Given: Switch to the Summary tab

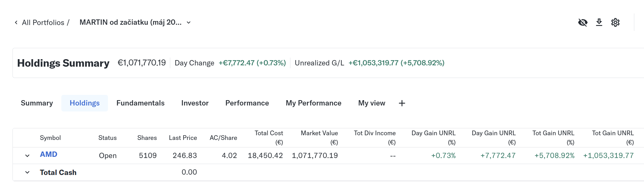Looking at the screenshot, I should click(37, 103).
